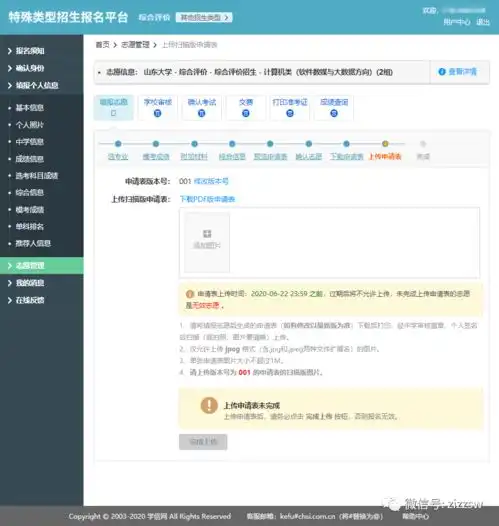Open 中学信息 in the sidebar
This screenshot has height=526, width=499.
pos(30,142)
